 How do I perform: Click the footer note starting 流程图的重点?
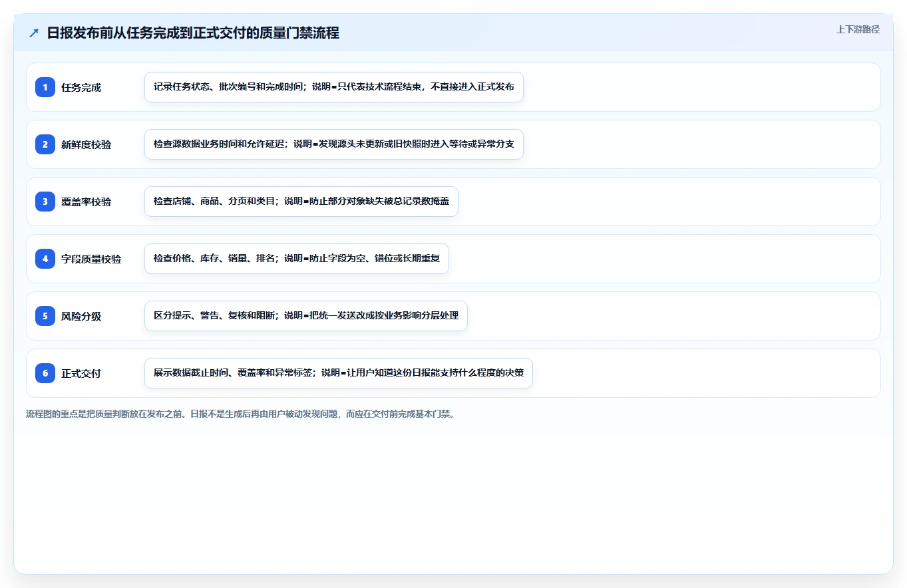point(240,414)
